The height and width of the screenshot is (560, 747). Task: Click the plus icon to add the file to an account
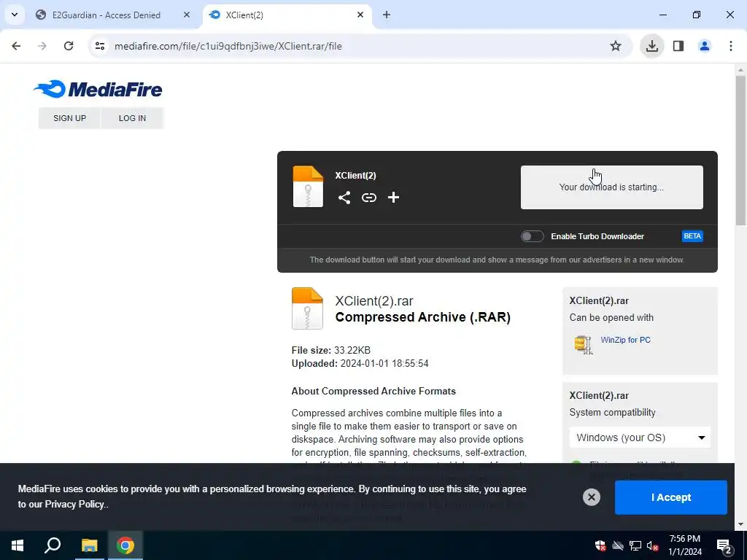[393, 198]
